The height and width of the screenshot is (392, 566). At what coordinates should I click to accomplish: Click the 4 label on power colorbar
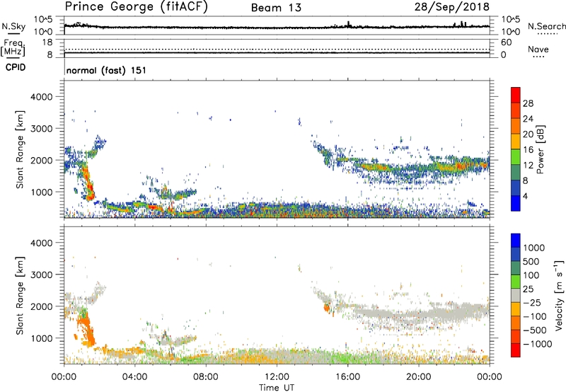click(x=526, y=196)
